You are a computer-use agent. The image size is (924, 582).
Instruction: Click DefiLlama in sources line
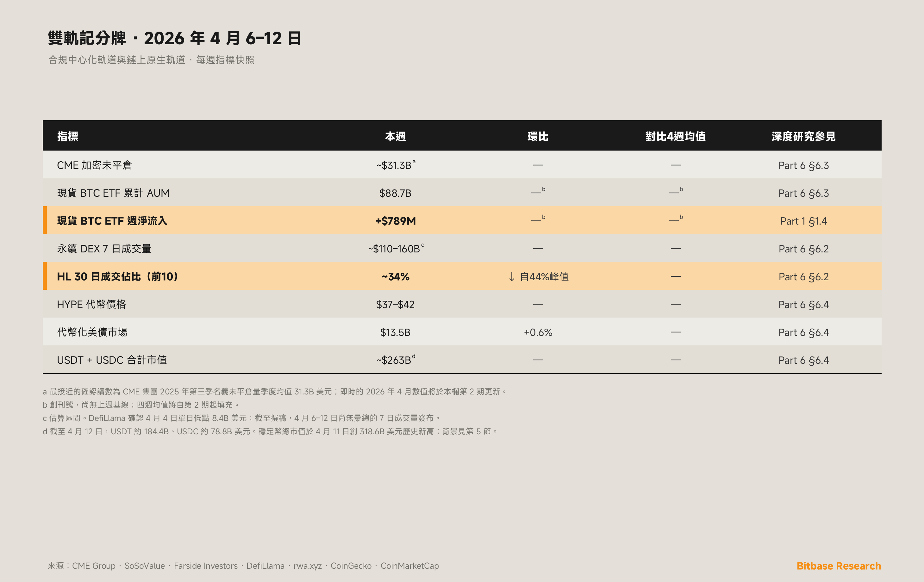(x=265, y=566)
